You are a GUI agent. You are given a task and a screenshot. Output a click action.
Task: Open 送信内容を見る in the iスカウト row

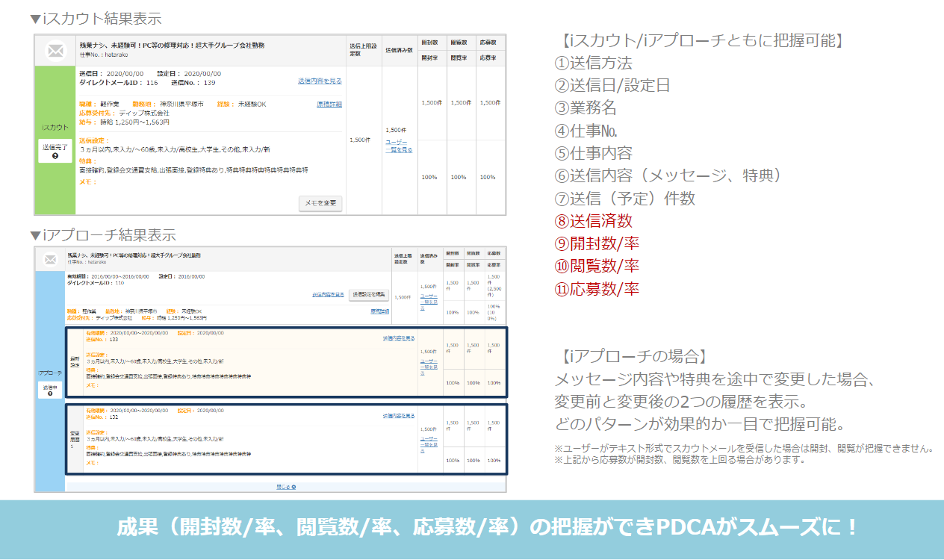click(319, 81)
